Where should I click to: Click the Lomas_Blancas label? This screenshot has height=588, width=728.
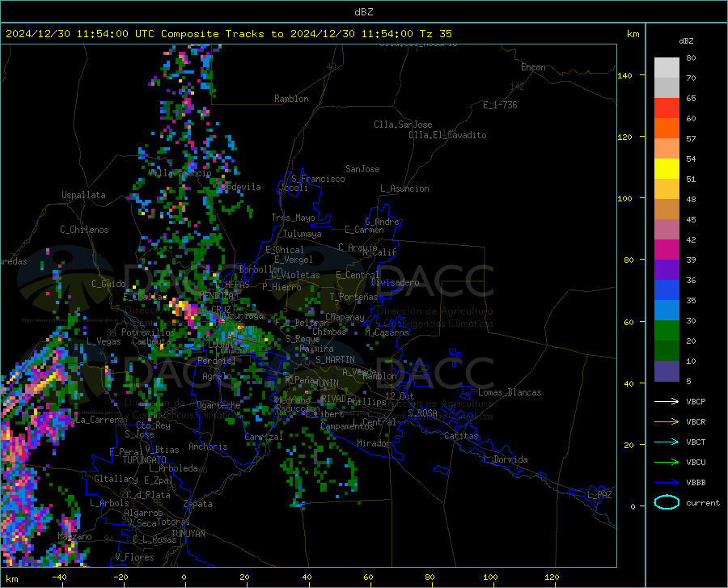510,392
